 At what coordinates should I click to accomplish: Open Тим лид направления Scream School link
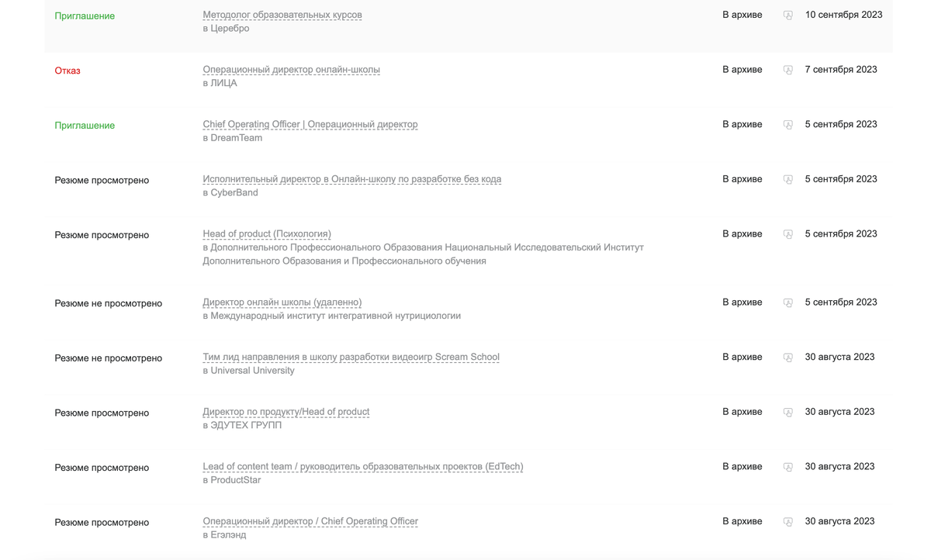[351, 357]
